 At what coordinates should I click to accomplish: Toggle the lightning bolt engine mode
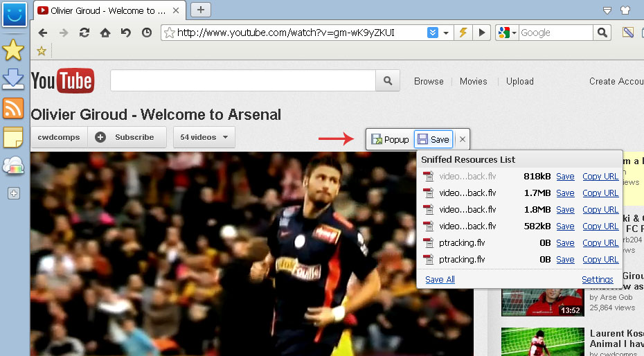tap(463, 33)
